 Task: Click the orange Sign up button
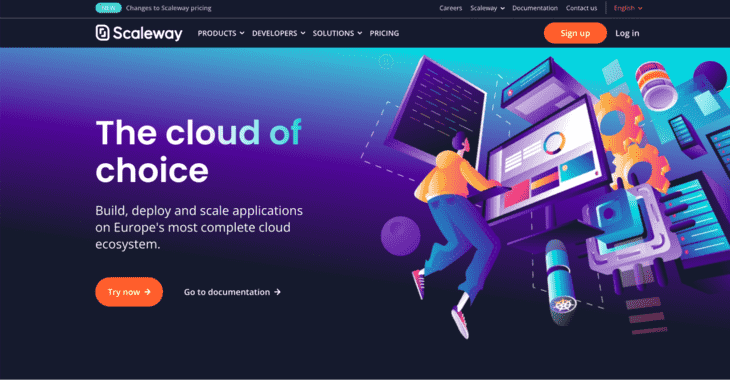(x=575, y=33)
